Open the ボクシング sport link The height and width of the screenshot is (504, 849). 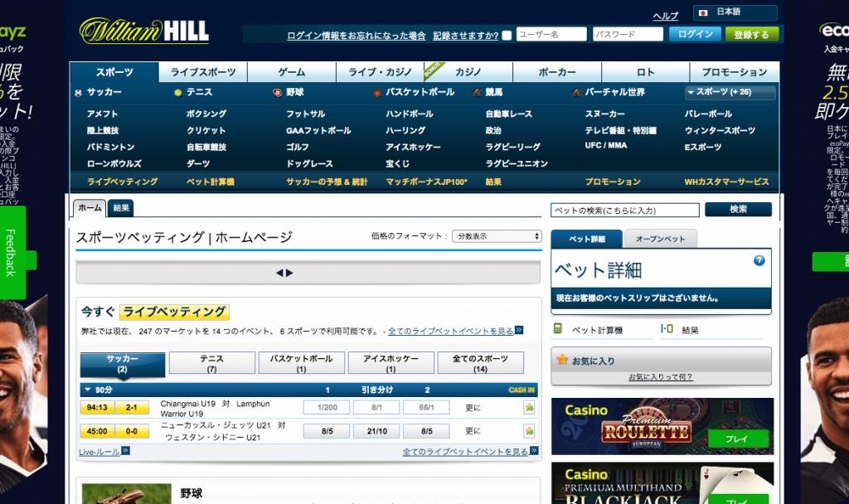coord(206,114)
